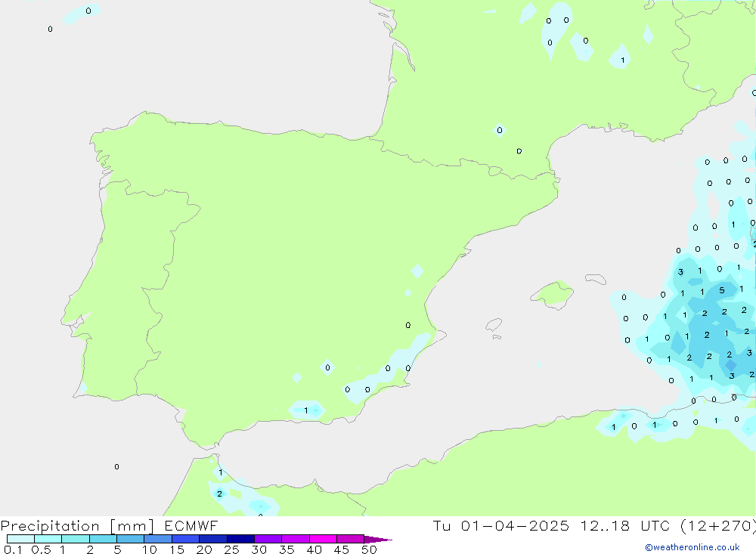This screenshot has width=756, height=554.
Task: Pick the 45–50 mm legend swatch
Action: (351, 539)
